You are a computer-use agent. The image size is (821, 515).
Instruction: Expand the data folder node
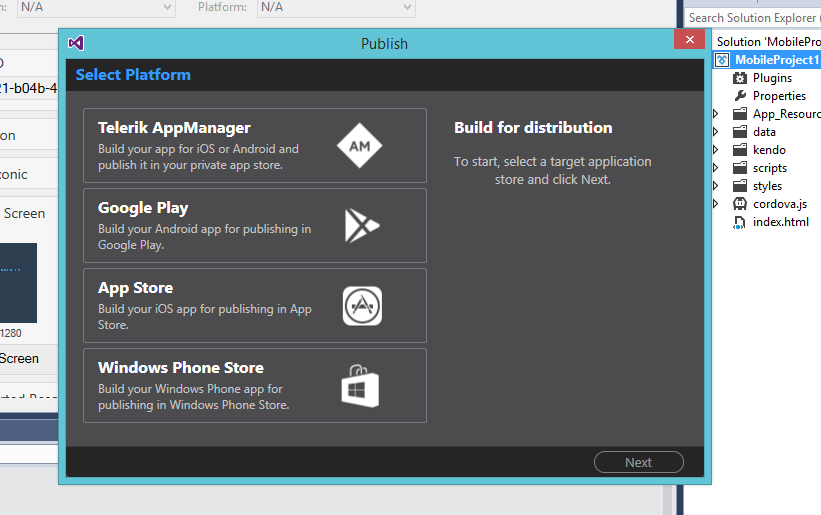[716, 132]
